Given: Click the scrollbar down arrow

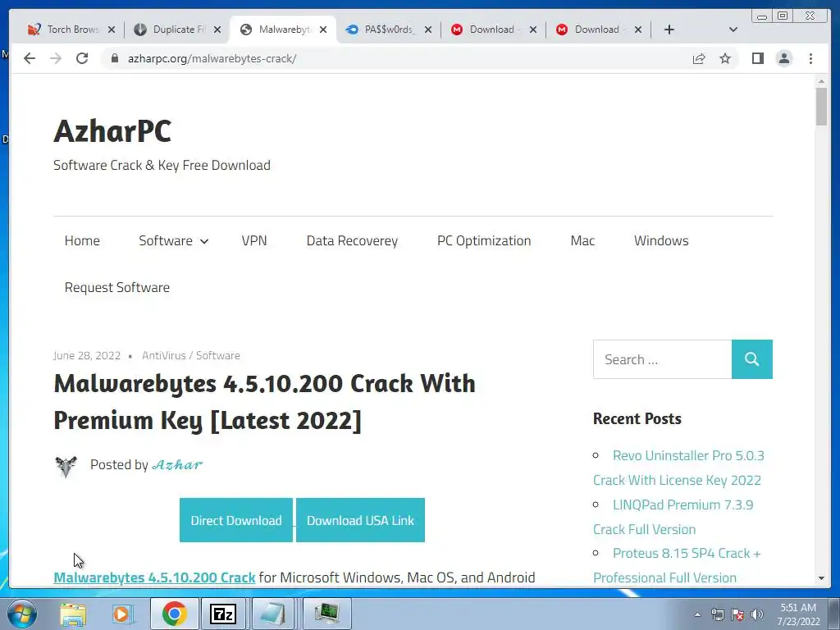Looking at the screenshot, I should [x=821, y=578].
